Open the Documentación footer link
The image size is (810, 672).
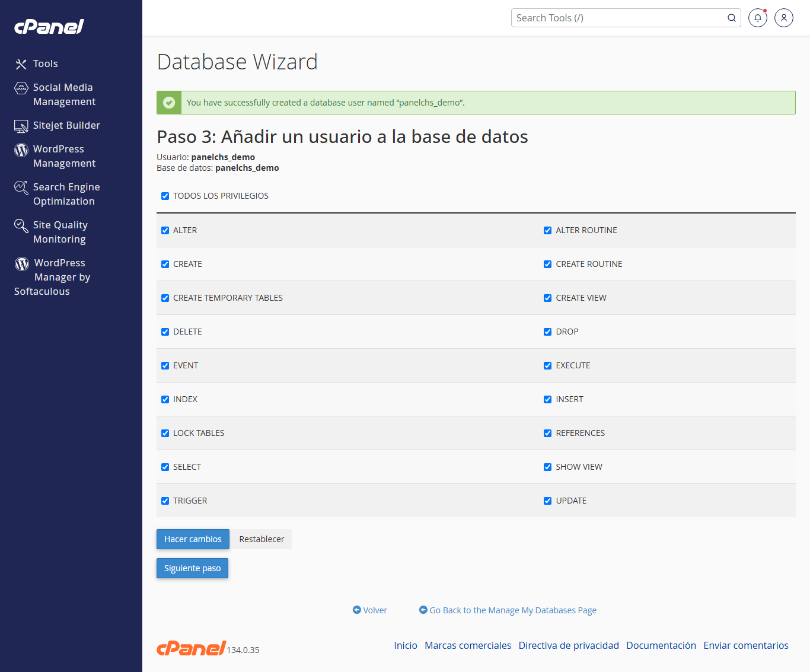pyautogui.click(x=661, y=645)
